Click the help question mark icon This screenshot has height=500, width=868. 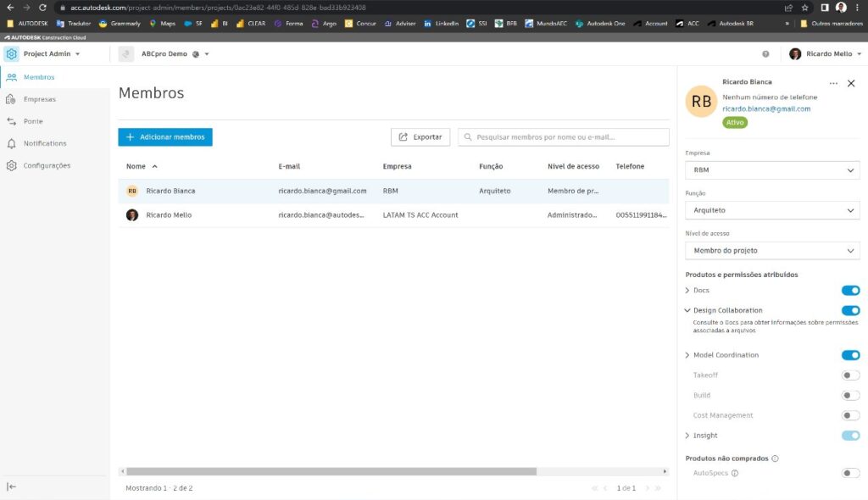coord(765,53)
